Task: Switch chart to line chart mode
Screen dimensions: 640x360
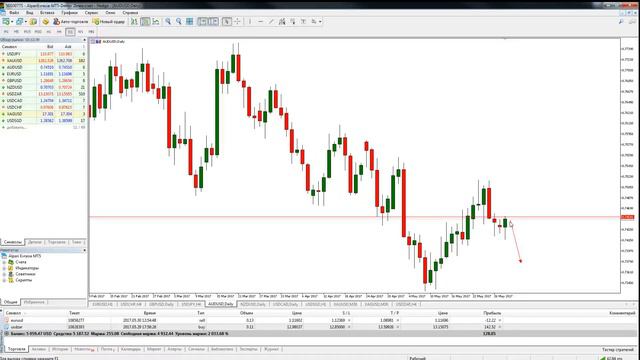Action: coord(156,22)
